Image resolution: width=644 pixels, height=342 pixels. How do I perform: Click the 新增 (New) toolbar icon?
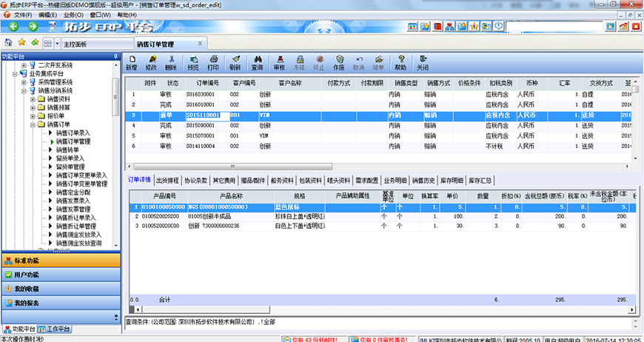[x=131, y=62]
